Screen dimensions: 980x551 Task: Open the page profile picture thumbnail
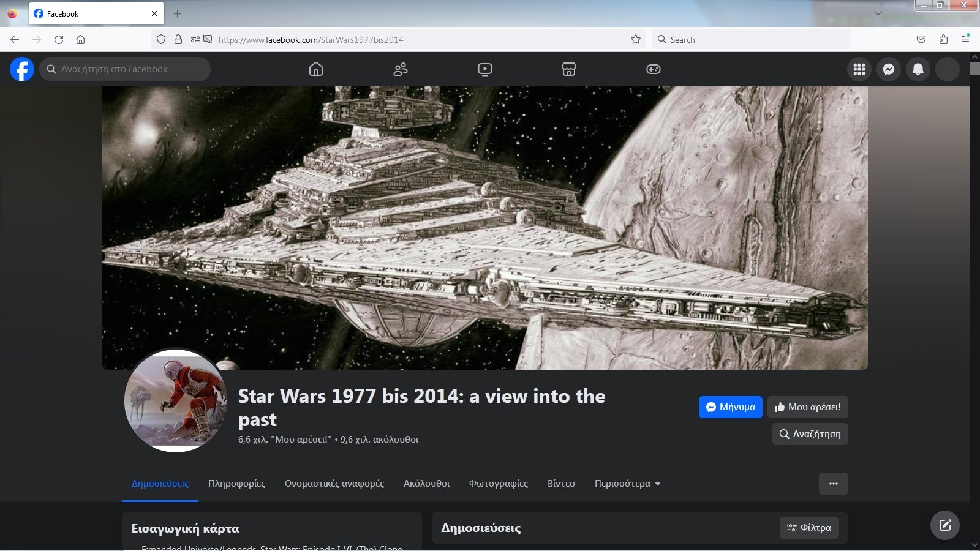176,401
